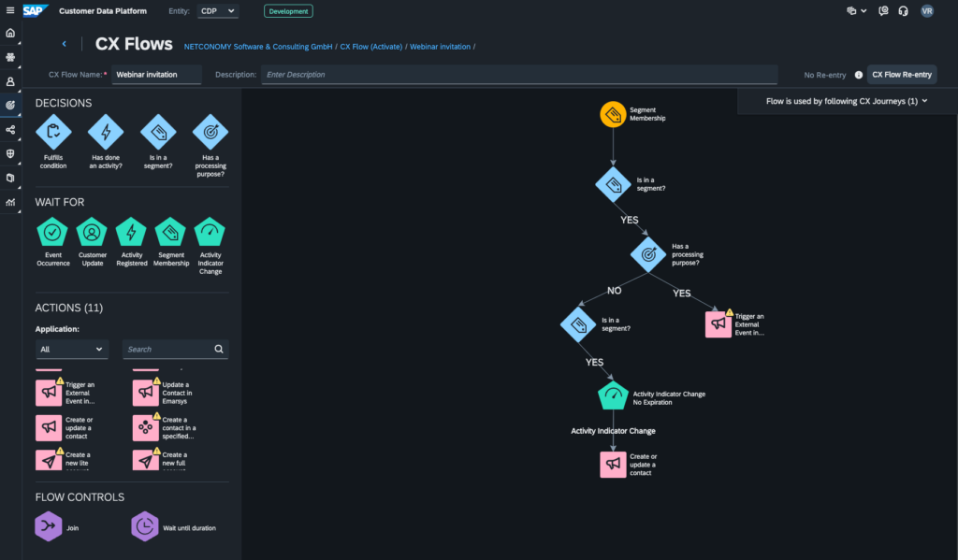Open the hamburger menu at top left
Viewport: 958px width, 560px height.
coord(10,10)
